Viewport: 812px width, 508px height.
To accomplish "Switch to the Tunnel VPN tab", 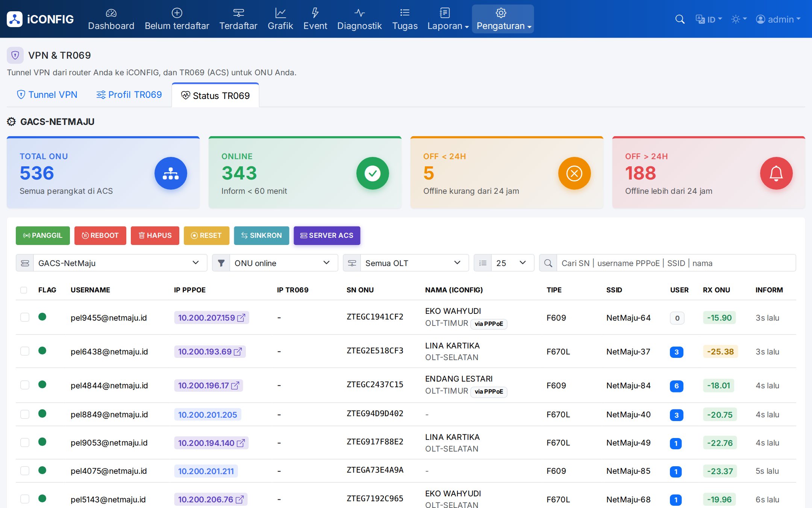I will [x=47, y=95].
